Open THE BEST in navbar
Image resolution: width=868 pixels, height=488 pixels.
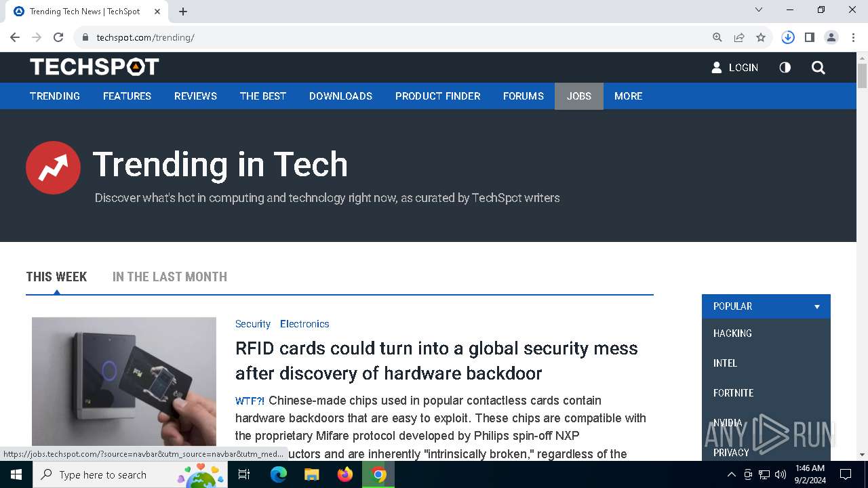tap(263, 96)
